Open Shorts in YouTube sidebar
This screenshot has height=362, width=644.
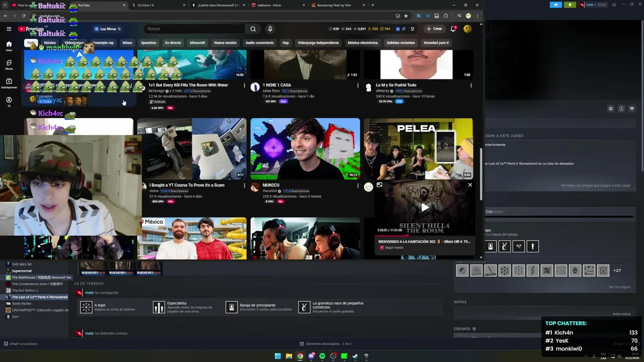click(9, 64)
